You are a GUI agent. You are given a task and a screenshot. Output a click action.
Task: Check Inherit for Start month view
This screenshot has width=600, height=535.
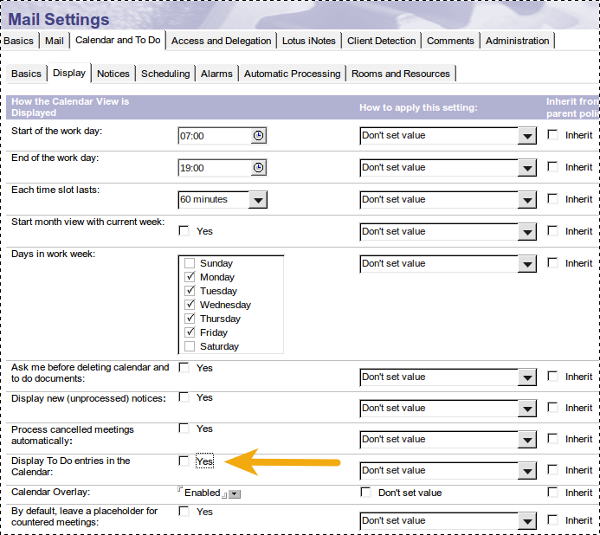point(553,231)
